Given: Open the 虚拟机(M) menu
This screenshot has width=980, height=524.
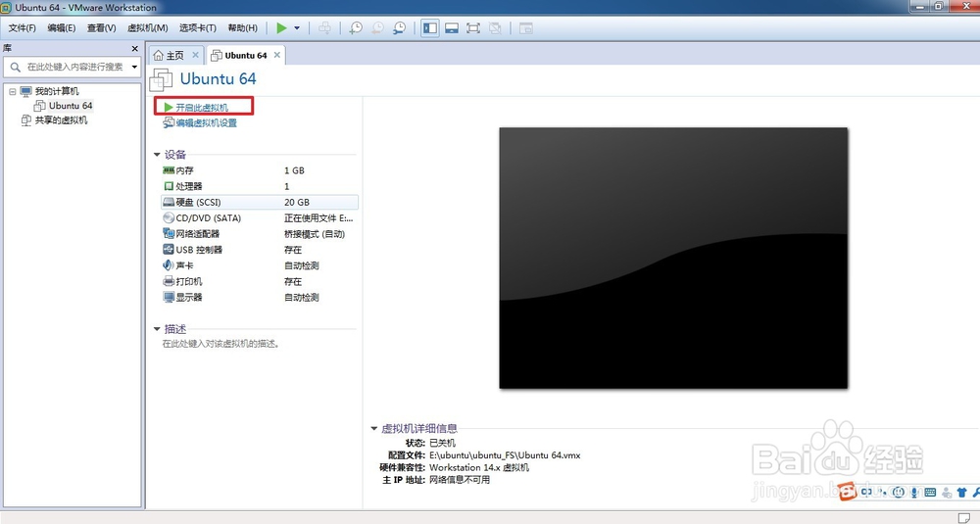Looking at the screenshot, I should tap(148, 28).
